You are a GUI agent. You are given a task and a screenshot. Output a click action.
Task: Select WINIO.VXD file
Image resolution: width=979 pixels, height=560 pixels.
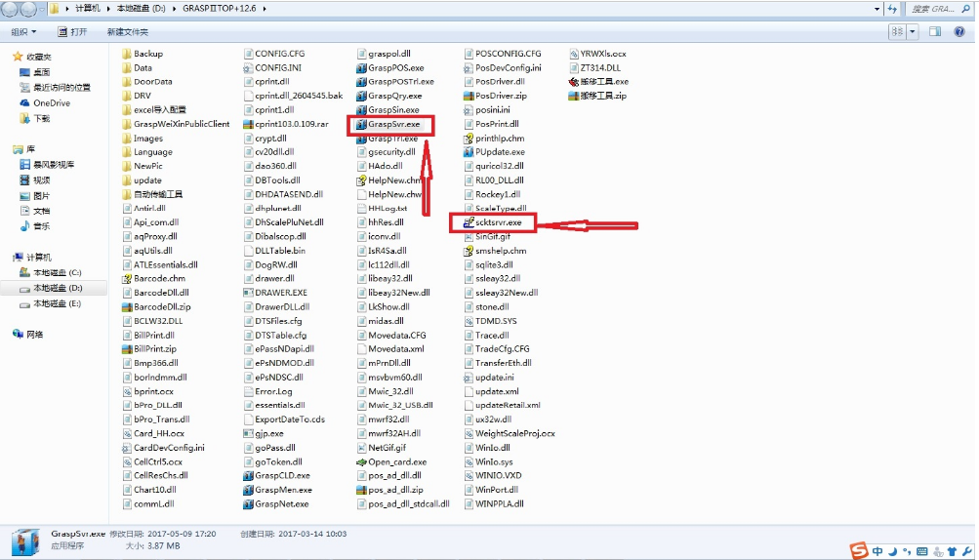coord(493,476)
